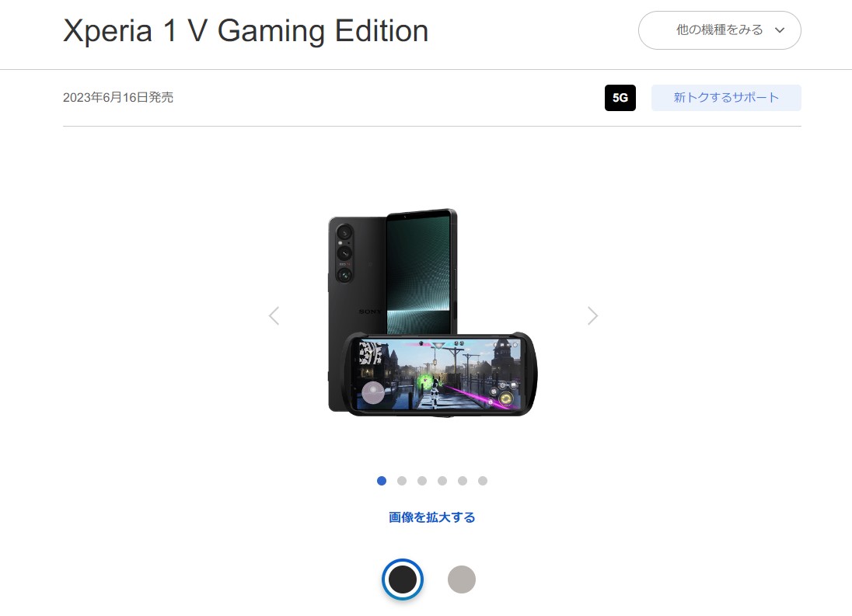Open 新トクするサポート link button

pyautogui.click(x=726, y=98)
